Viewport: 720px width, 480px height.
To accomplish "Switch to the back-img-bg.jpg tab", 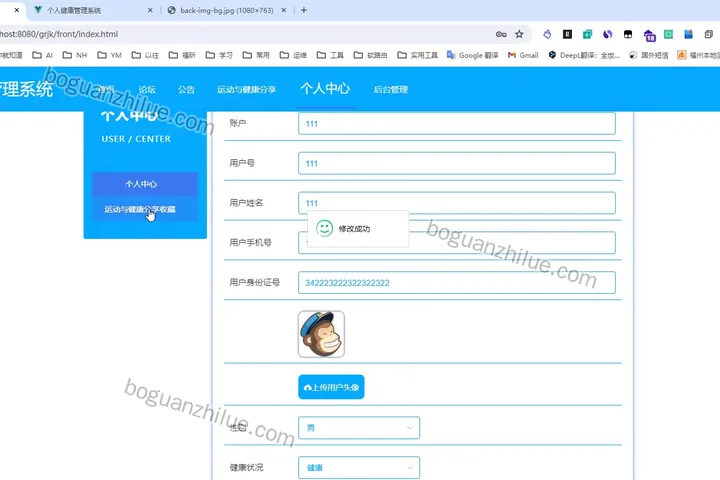I will [x=226, y=10].
